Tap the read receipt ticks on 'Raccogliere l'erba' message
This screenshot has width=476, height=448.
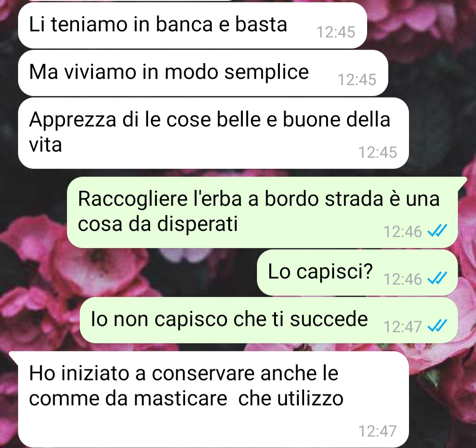click(437, 231)
